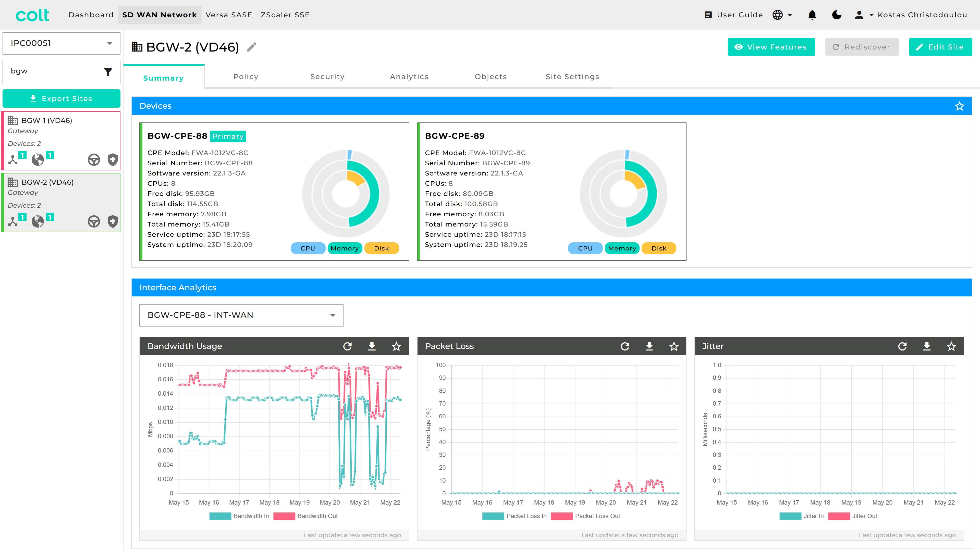Open SD WAN Network menu

pos(160,15)
